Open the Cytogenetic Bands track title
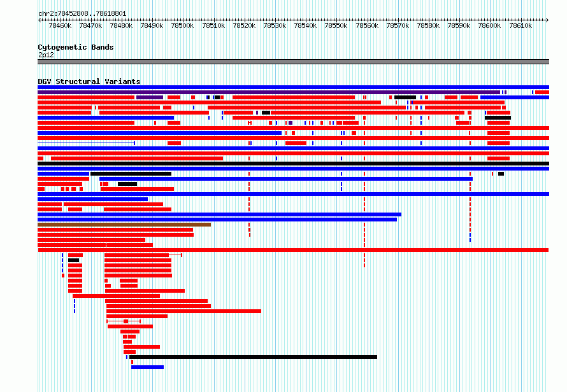The height and width of the screenshot is (392, 567). (76, 47)
